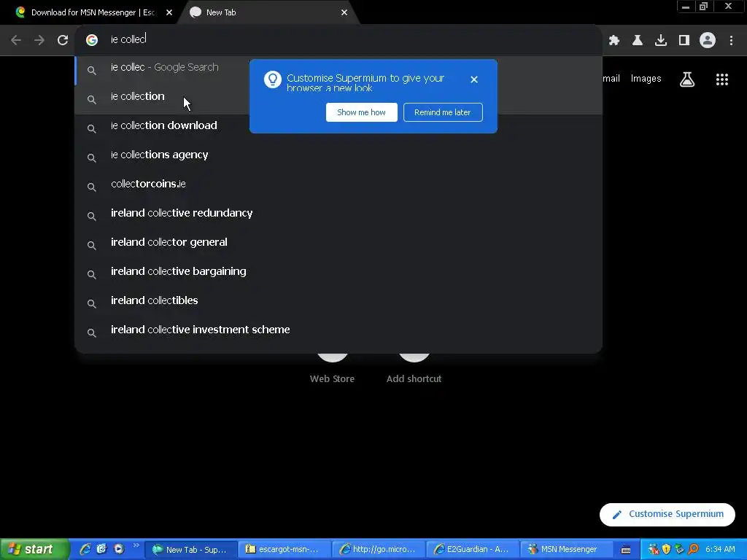
Task: Open the flask experiments icon in toolbar
Action: point(638,41)
